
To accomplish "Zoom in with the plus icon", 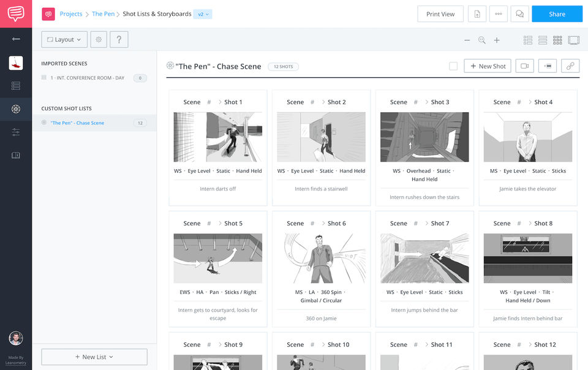I will pos(497,40).
